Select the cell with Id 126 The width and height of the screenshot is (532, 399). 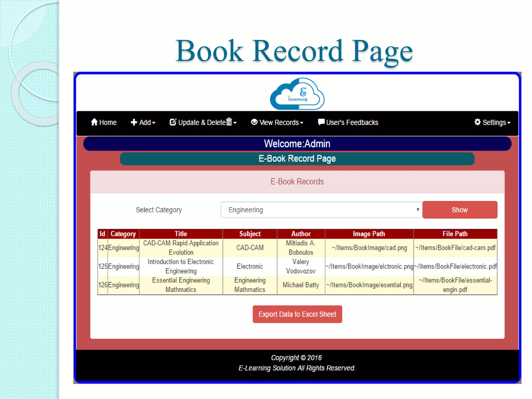click(103, 285)
